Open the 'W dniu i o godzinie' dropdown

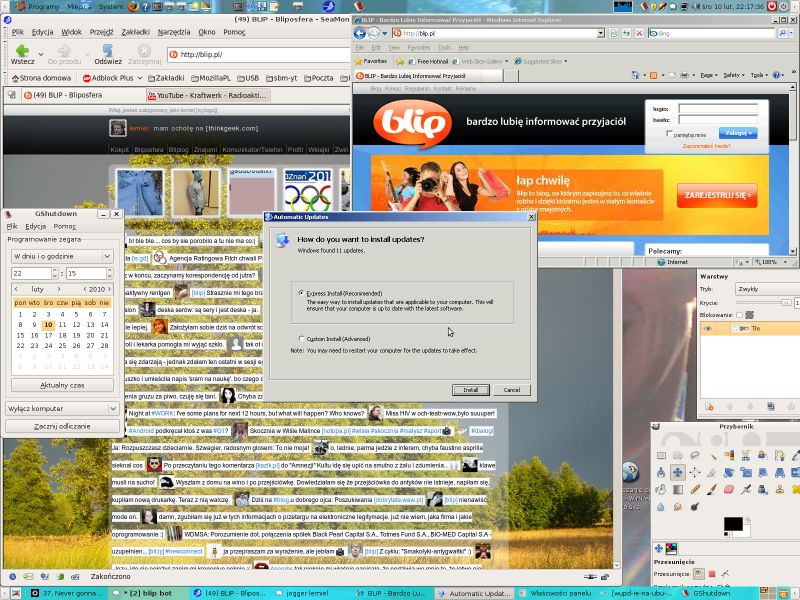[x=62, y=256]
